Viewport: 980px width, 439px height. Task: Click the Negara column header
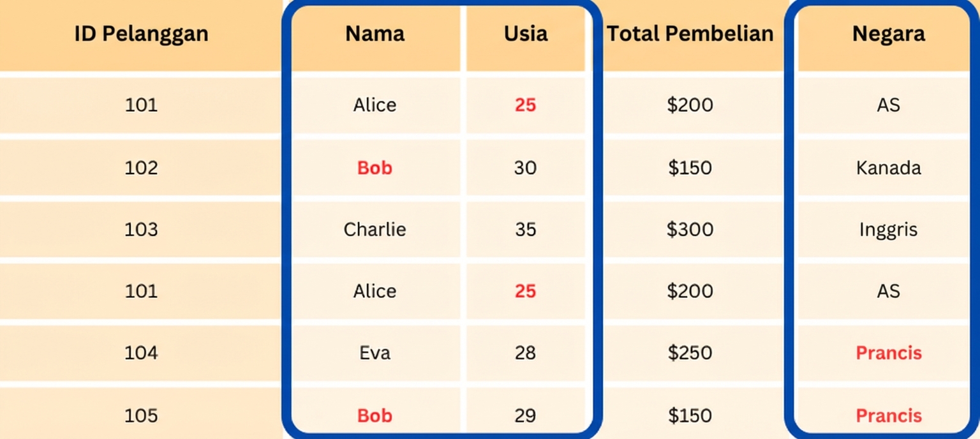coord(888,34)
